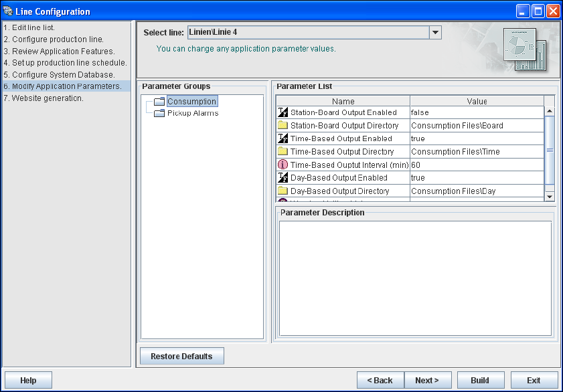563x392 pixels.
Task: Go to step 6 Modify Application Parameters
Action: (66, 86)
